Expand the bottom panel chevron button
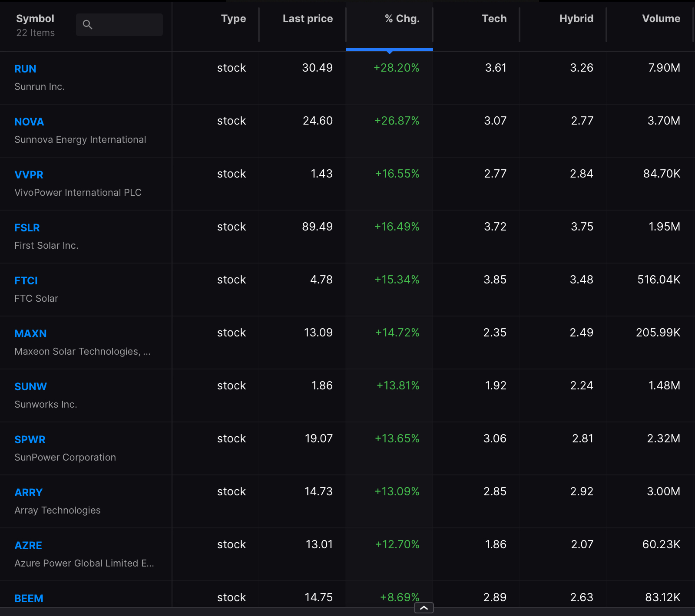 coord(424,608)
